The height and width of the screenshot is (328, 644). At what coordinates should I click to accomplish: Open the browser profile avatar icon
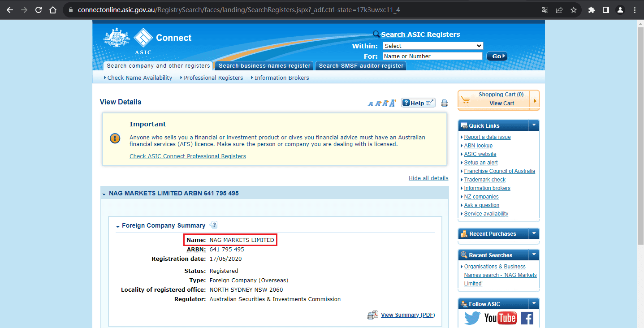(620, 10)
